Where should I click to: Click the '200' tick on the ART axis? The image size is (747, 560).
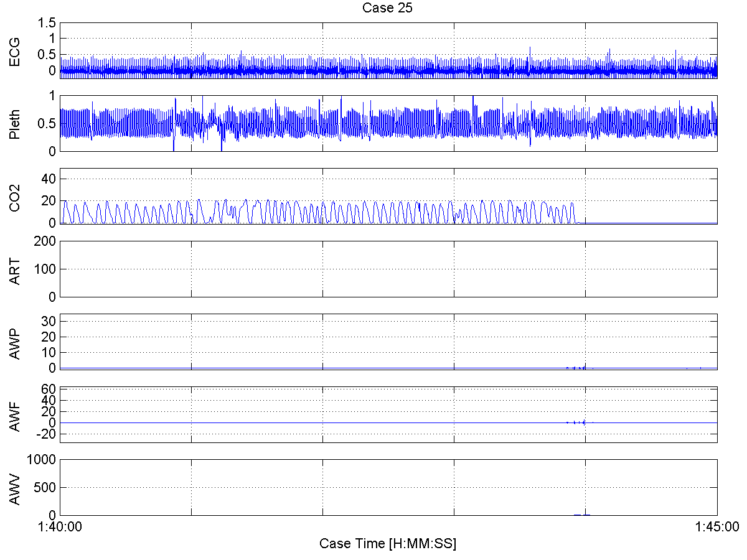(47, 241)
